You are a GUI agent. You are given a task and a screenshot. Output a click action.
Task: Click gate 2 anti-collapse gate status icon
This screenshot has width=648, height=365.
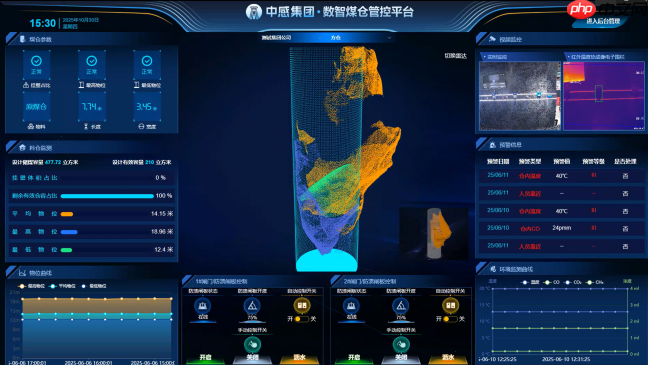click(x=351, y=306)
